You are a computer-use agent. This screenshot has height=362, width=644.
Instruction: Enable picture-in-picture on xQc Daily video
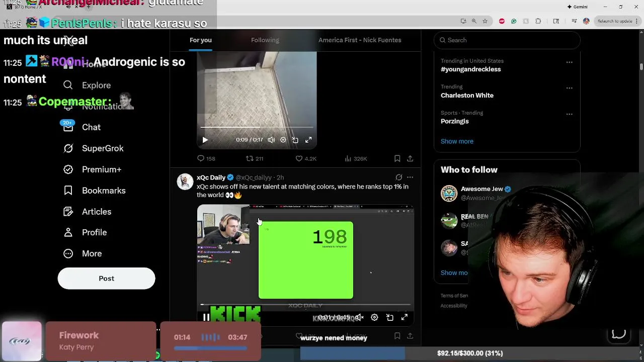coord(390,317)
